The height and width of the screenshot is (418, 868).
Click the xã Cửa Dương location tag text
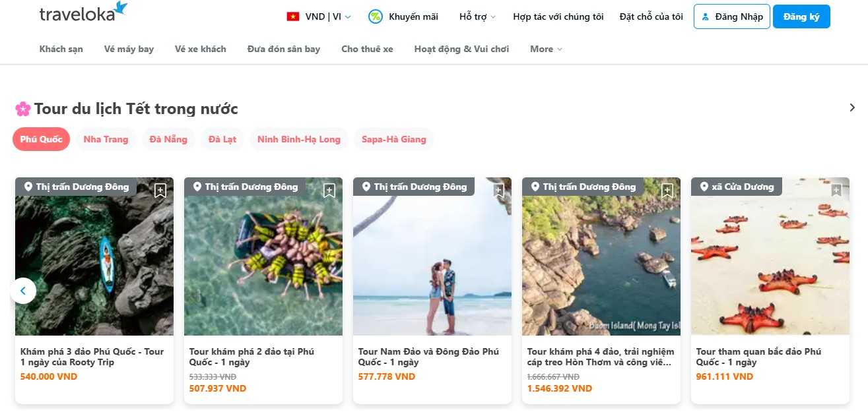[x=743, y=187]
